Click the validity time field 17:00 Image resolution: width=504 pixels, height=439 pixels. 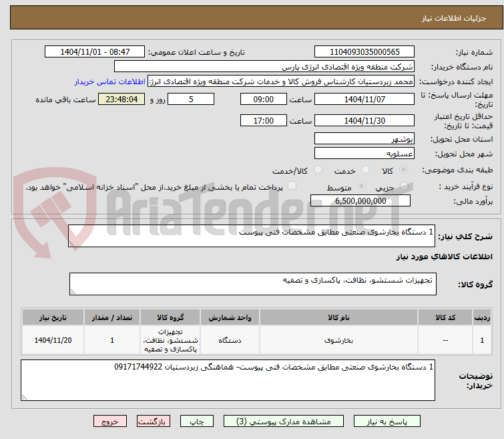(x=263, y=121)
